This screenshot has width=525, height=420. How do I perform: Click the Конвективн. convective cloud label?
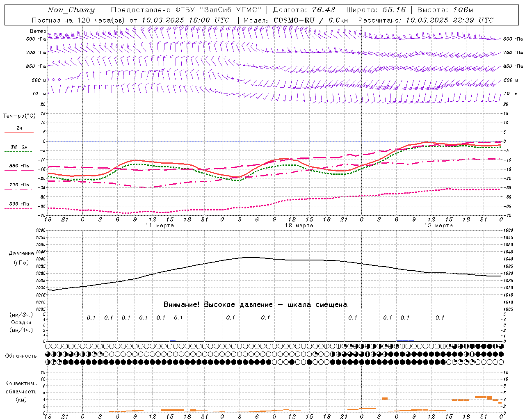point(21,383)
